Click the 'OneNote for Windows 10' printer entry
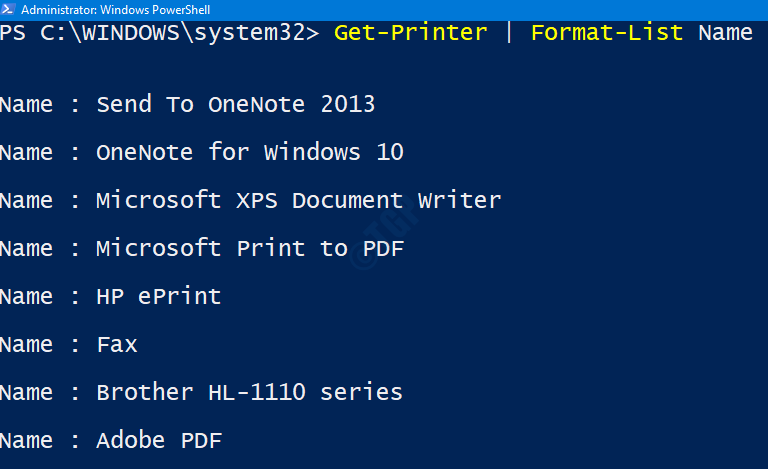The height and width of the screenshot is (469, 768). pyautogui.click(x=250, y=152)
